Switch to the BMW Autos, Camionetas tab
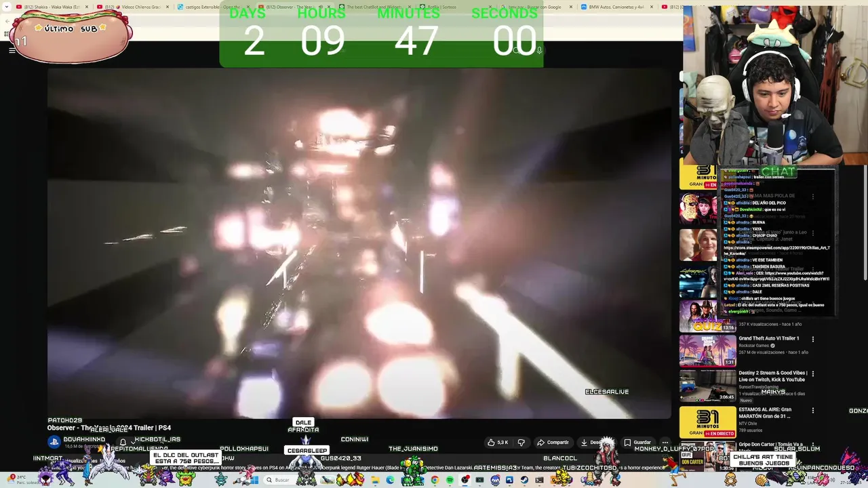 617,7
